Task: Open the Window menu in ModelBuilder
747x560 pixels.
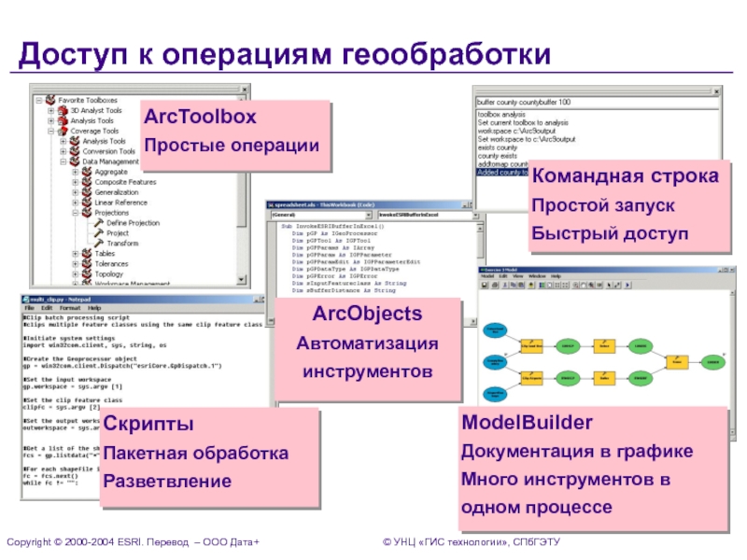Action: click(x=537, y=276)
